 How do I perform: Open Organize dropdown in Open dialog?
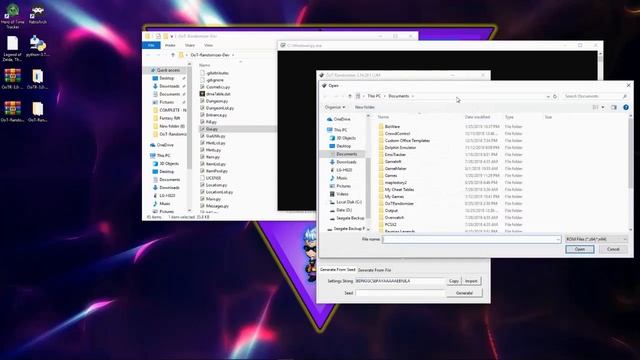(335, 107)
